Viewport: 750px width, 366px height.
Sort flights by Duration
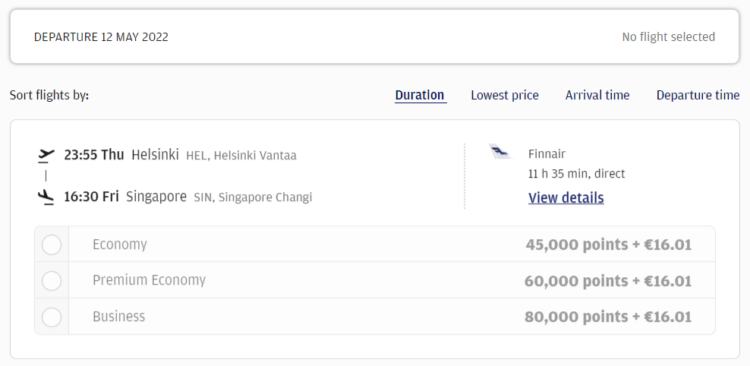click(x=420, y=95)
